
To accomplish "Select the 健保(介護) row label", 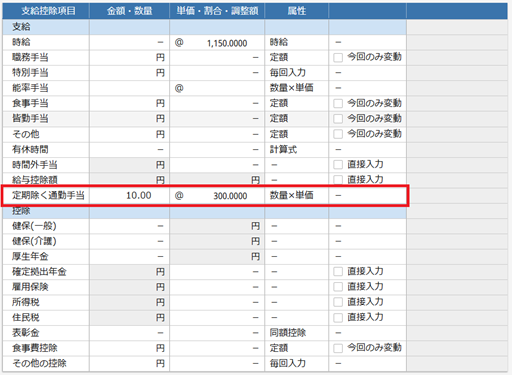I will pos(34,241).
